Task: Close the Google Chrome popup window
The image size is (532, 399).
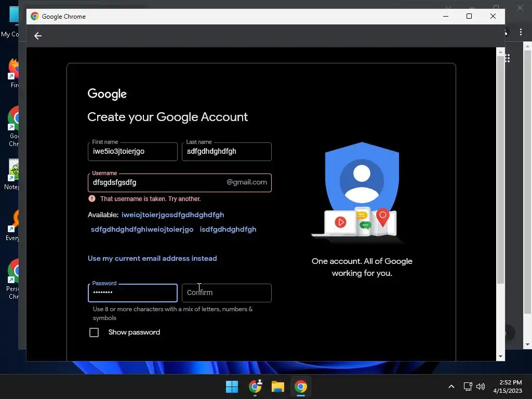Action: click(x=493, y=16)
